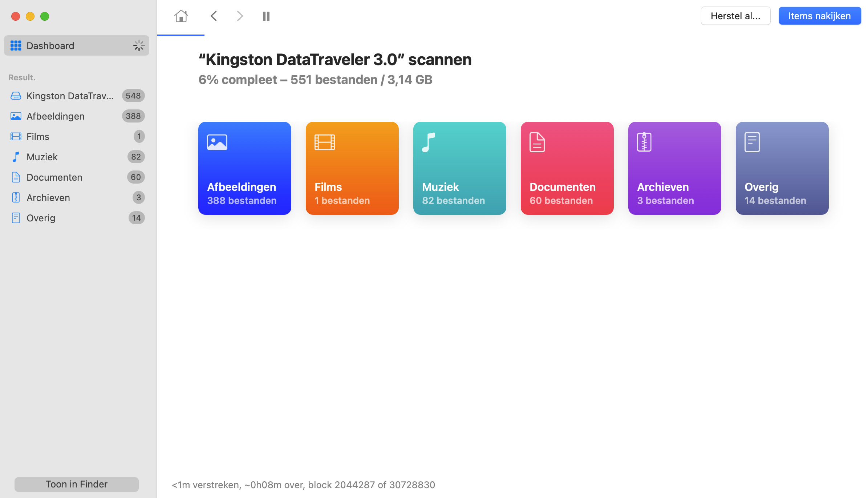Viewport: 868px width, 498px height.
Task: Select the Overig category icon
Action: pos(753,141)
